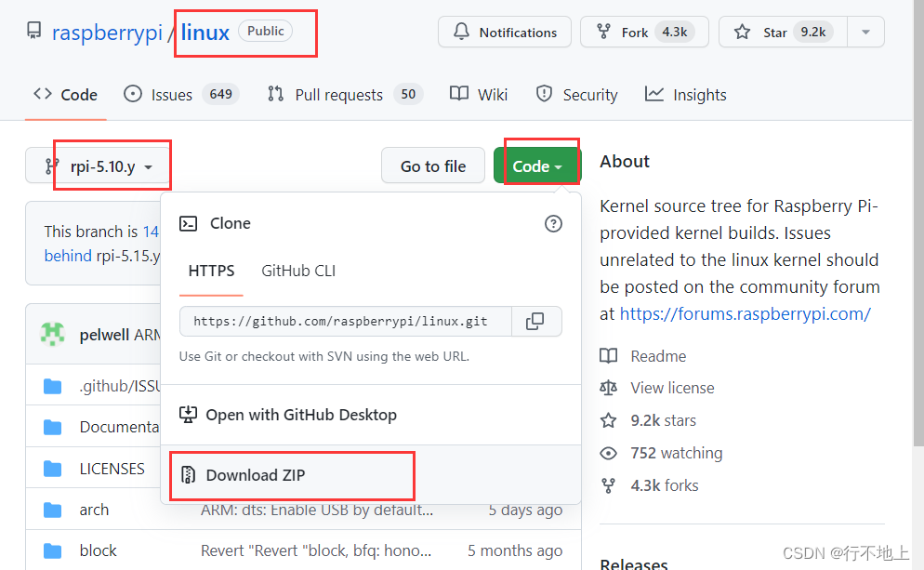Viewport: 924px width, 570px height.
Task: Open the Insights tab
Action: [x=685, y=94]
